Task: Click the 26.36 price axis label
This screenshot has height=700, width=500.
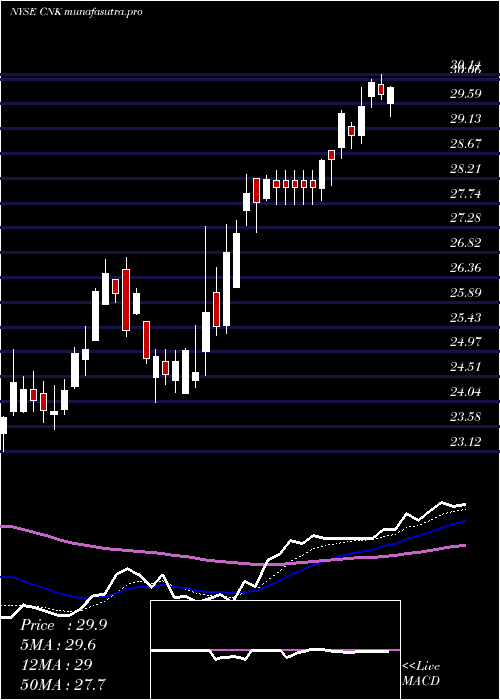Action: point(466,268)
